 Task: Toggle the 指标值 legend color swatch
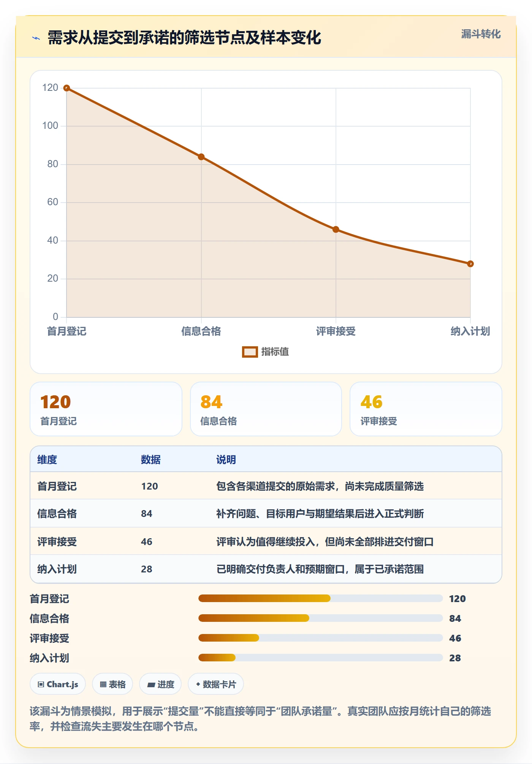click(250, 352)
